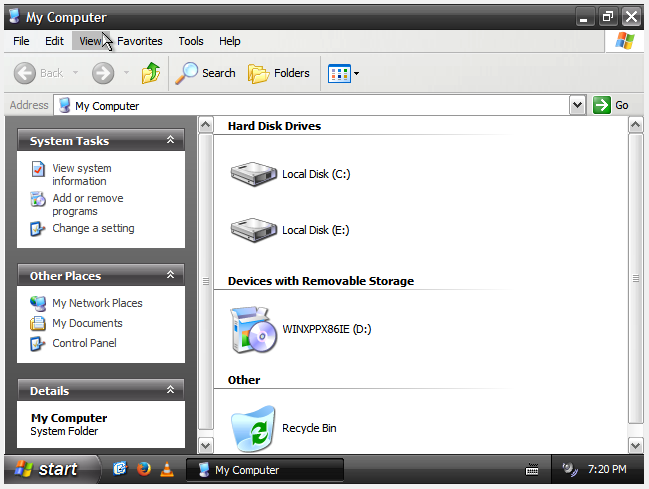Click View system information link
Screen dimensions: 649x489
pos(82,175)
